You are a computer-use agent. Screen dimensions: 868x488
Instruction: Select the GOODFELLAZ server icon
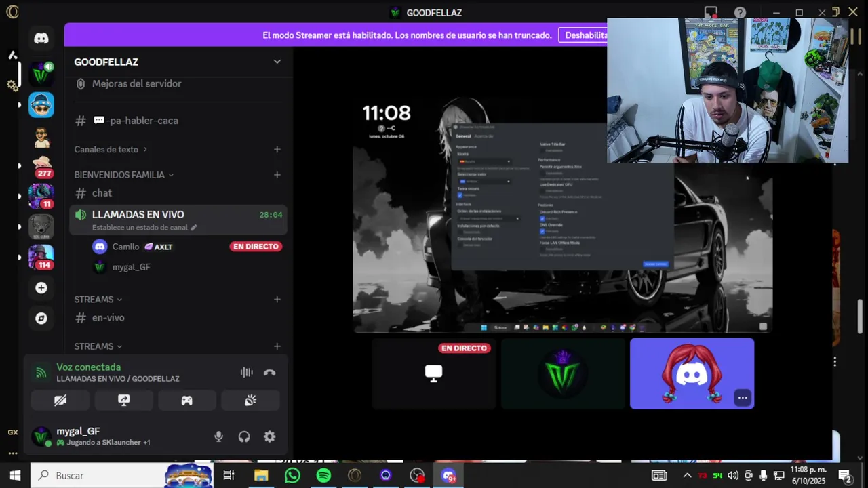click(x=41, y=73)
